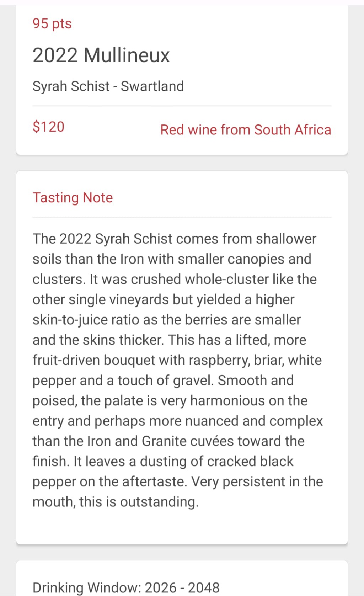Click the divider below Syrah Schist subtitle
The height and width of the screenshot is (596, 364).
coord(182,106)
